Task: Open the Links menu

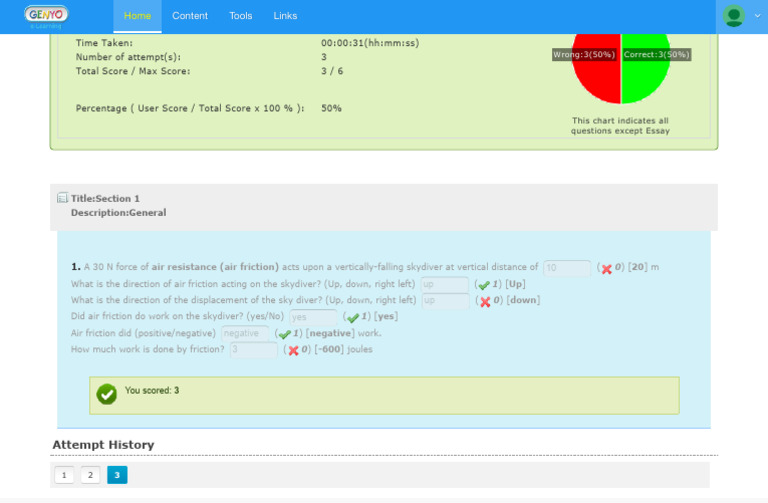Action: 285,16
